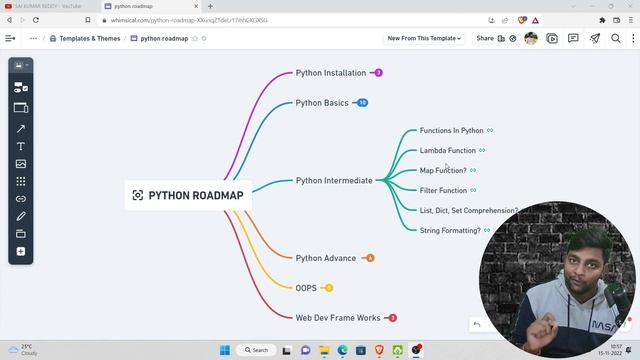Switch to the YouTube browser tab

click(x=49, y=6)
